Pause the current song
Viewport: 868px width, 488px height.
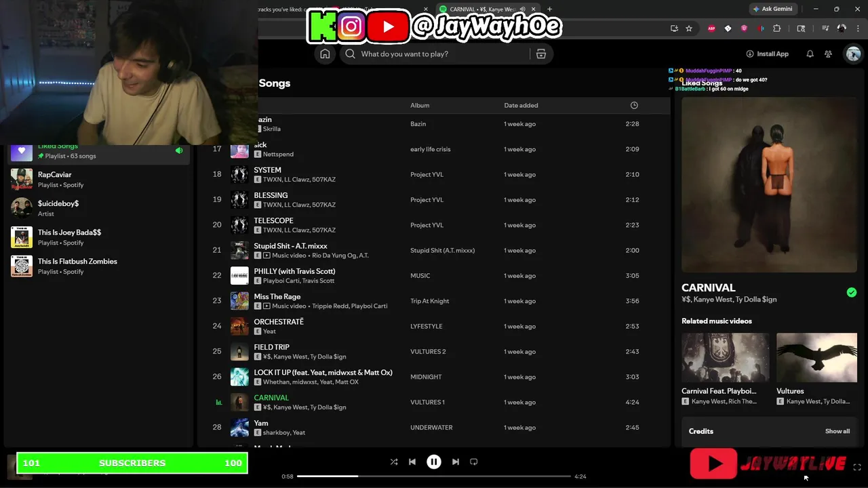click(x=434, y=462)
